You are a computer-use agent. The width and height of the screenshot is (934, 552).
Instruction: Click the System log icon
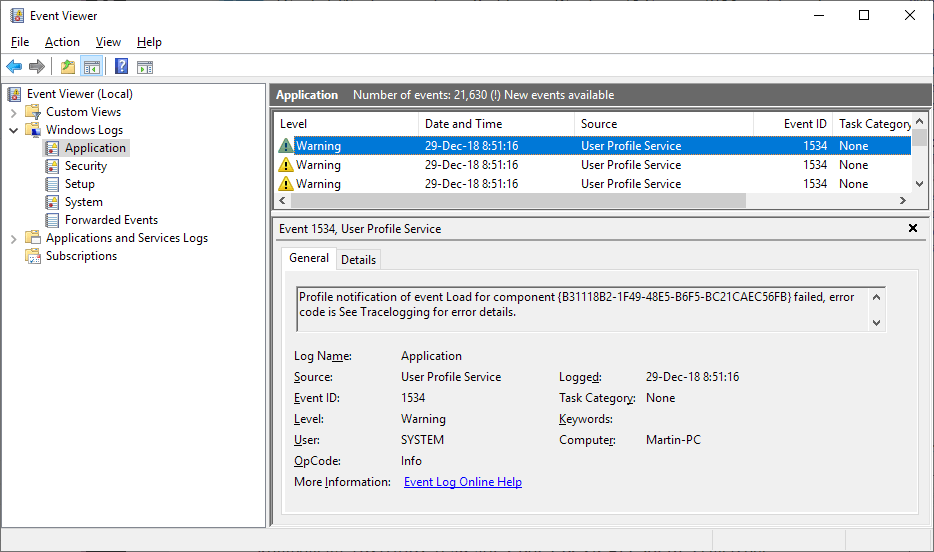pyautogui.click(x=52, y=202)
